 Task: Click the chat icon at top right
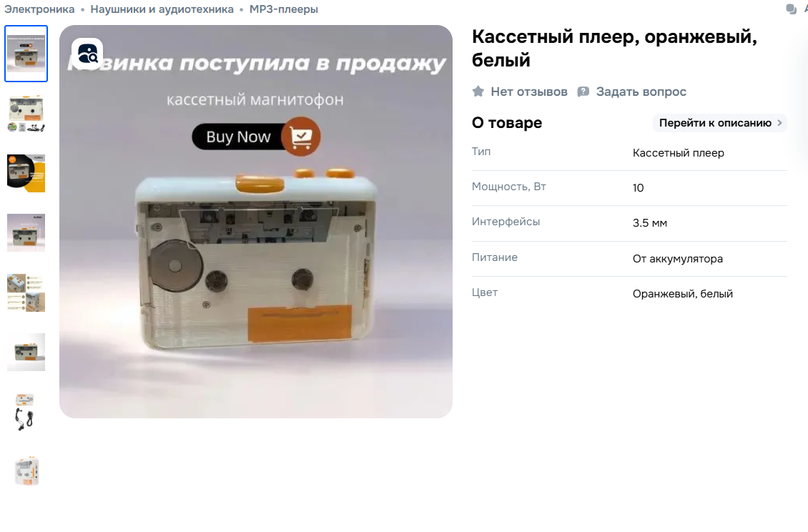coord(791,9)
